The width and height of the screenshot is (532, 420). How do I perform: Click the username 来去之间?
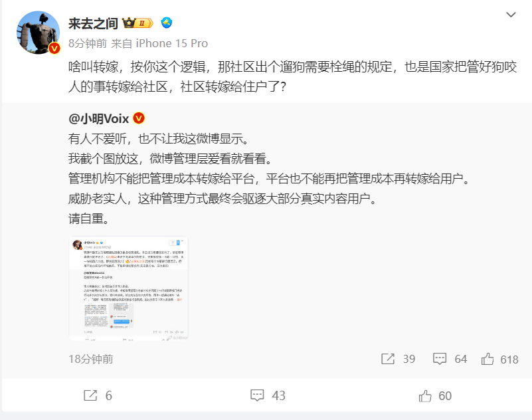pyautogui.click(x=93, y=23)
